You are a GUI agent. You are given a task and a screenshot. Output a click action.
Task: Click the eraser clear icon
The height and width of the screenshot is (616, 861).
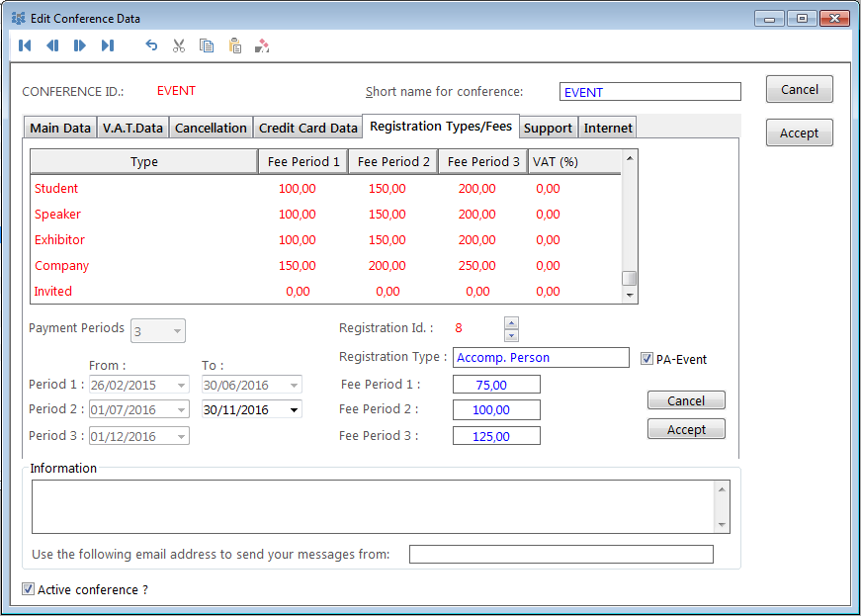tap(262, 45)
